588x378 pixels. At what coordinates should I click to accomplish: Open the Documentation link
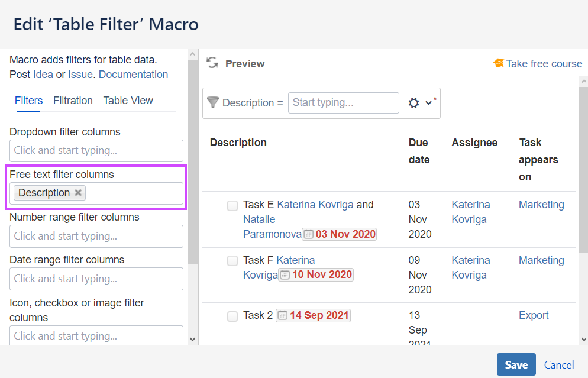[133, 75]
